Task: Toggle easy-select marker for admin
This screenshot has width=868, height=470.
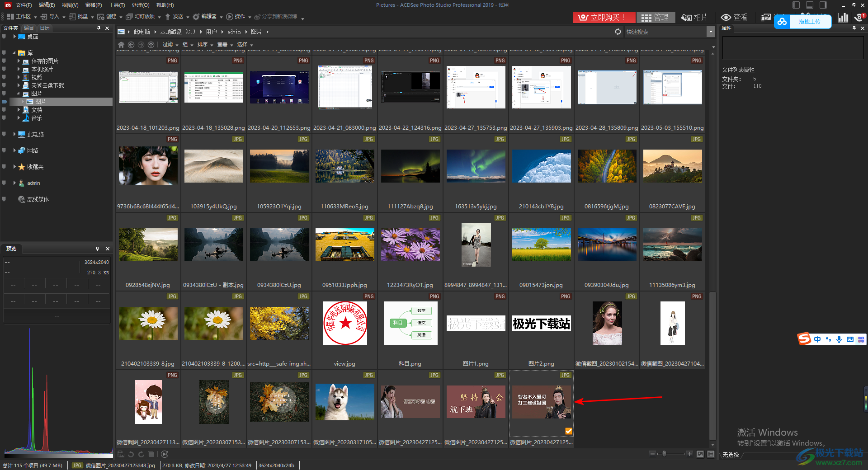Action: pyautogui.click(x=4, y=183)
